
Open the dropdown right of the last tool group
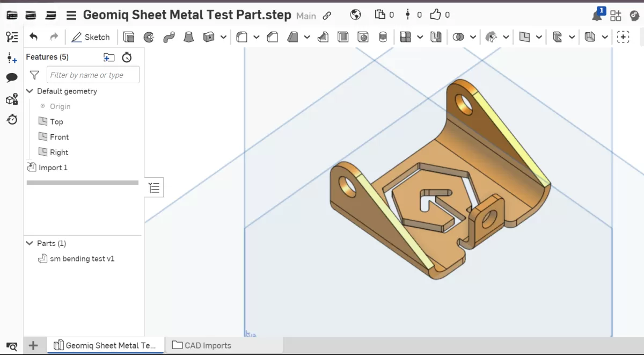(x=605, y=37)
